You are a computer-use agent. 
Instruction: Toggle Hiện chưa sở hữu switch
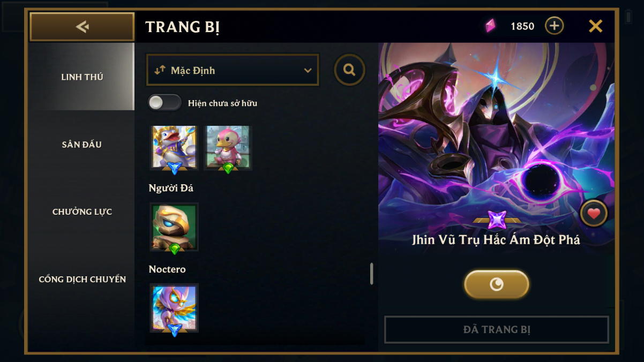tap(164, 102)
